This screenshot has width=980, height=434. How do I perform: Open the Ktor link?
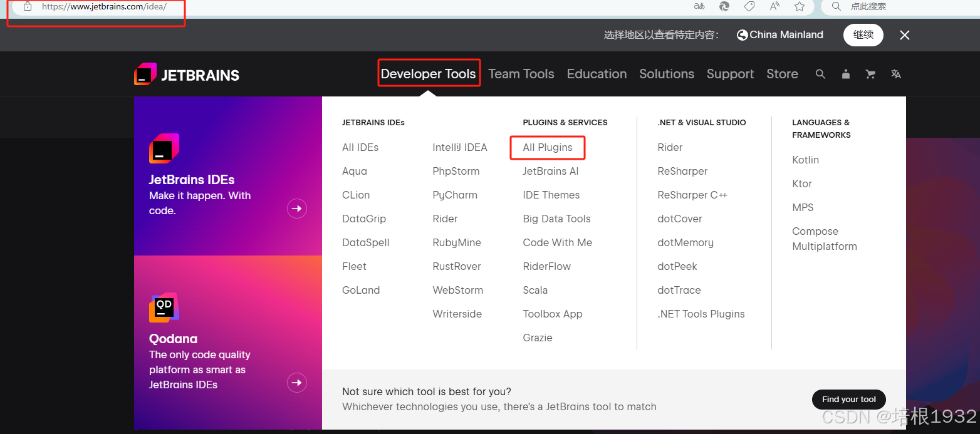[x=802, y=184]
